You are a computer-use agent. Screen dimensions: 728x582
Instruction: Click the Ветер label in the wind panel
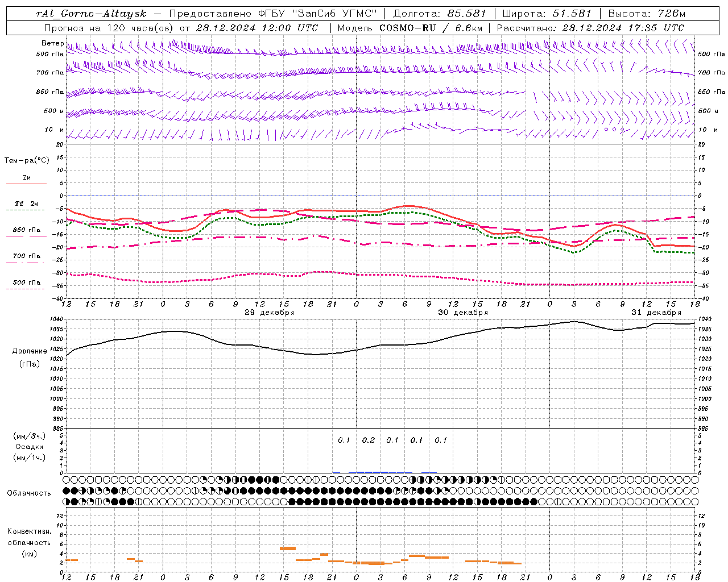(x=52, y=43)
